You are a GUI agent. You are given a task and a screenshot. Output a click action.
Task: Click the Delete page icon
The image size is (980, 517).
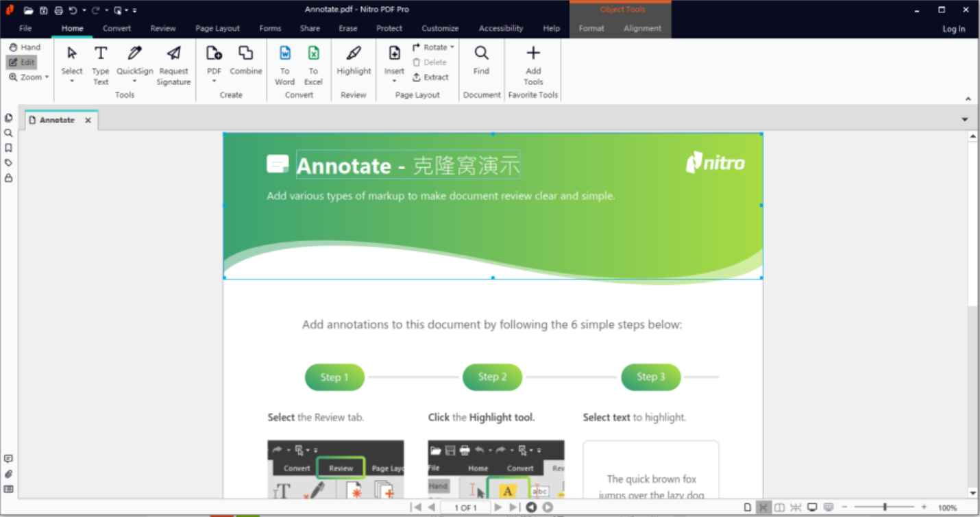tap(430, 62)
